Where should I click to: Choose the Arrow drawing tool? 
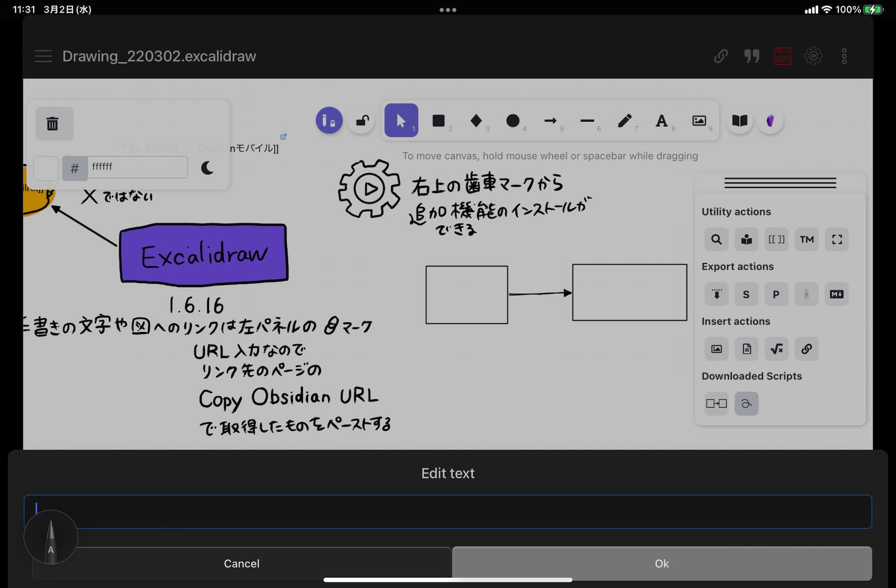point(550,121)
